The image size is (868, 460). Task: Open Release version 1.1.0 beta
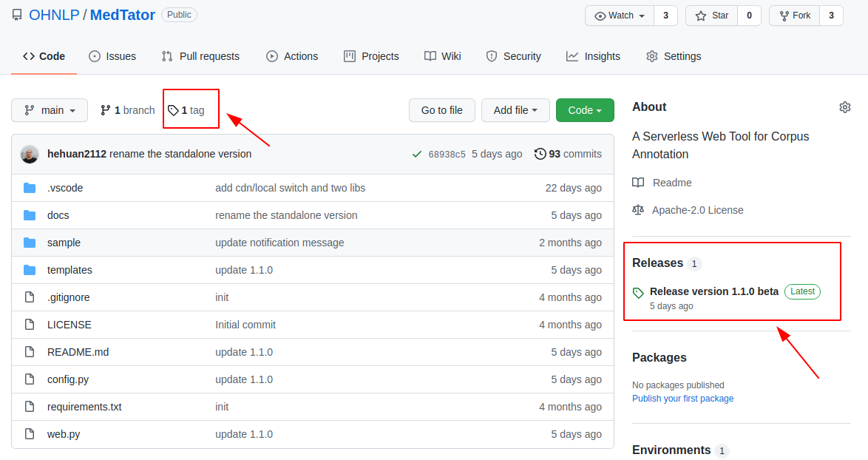coord(714,291)
